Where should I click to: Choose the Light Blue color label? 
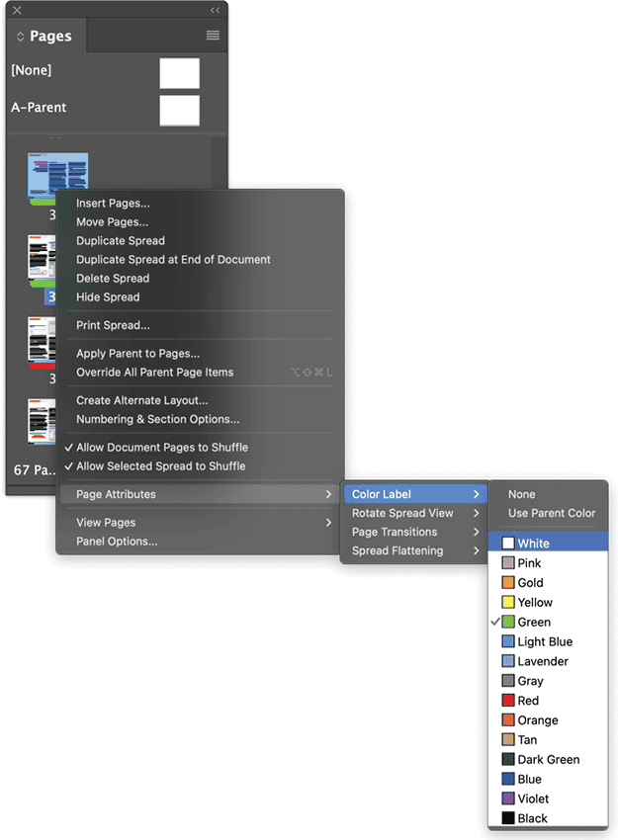(544, 641)
